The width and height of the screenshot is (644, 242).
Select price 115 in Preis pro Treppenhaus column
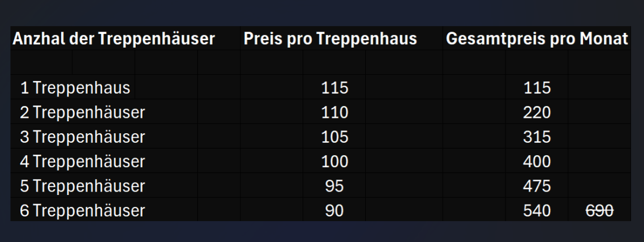pos(334,88)
